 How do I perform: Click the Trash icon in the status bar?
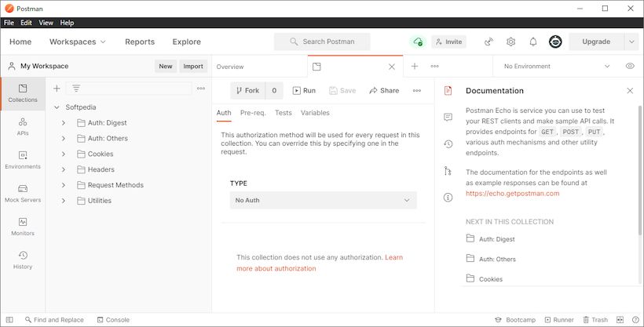coord(595,320)
